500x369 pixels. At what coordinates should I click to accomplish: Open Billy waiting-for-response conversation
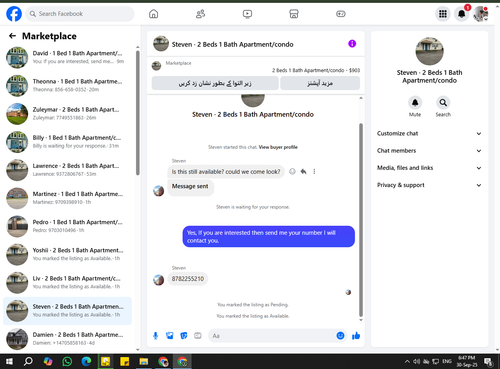point(67,142)
